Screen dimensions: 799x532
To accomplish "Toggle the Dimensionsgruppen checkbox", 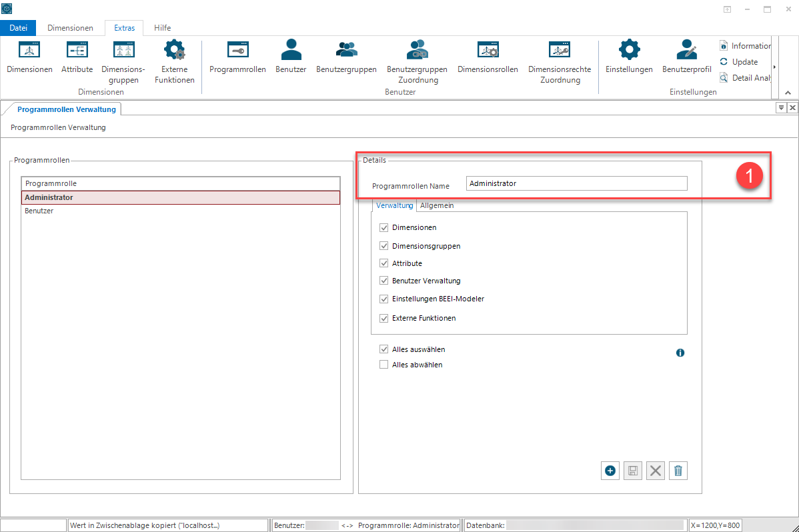I will point(383,245).
